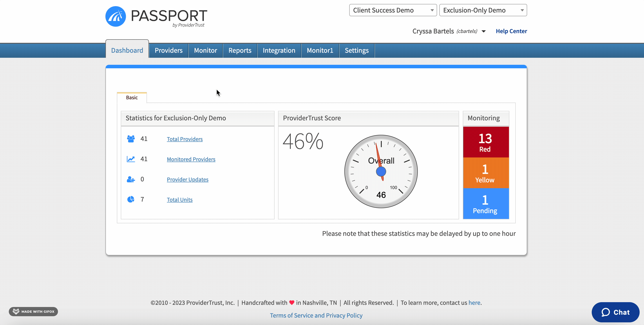Select the Monitor1 tab

tap(320, 50)
